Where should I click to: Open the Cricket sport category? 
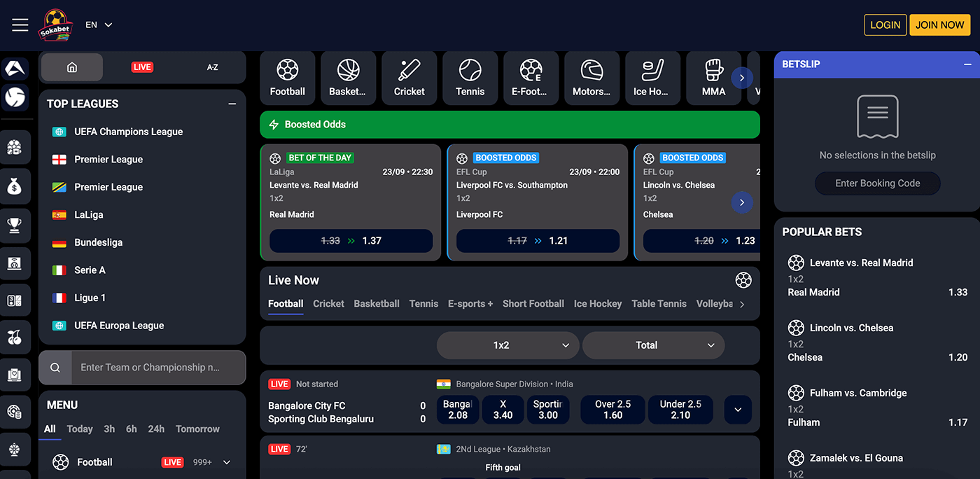tap(409, 77)
